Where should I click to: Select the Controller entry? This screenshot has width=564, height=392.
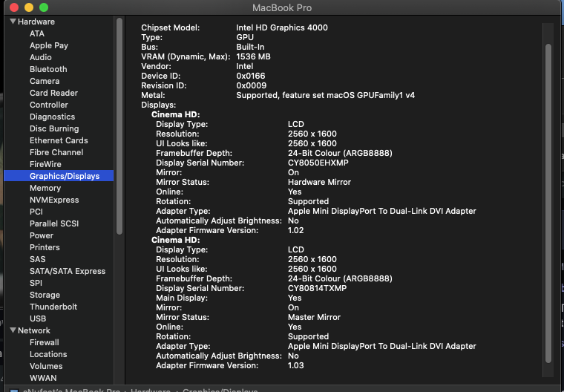49,105
